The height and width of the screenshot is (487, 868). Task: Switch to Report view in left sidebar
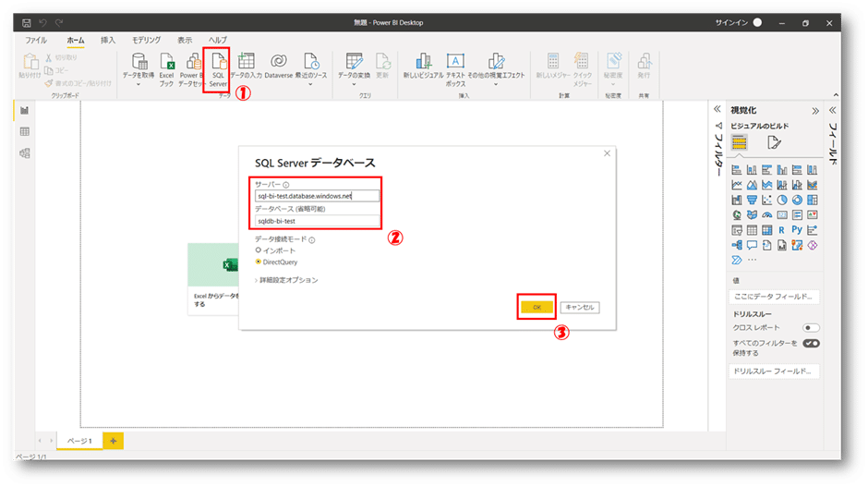tap(24, 110)
